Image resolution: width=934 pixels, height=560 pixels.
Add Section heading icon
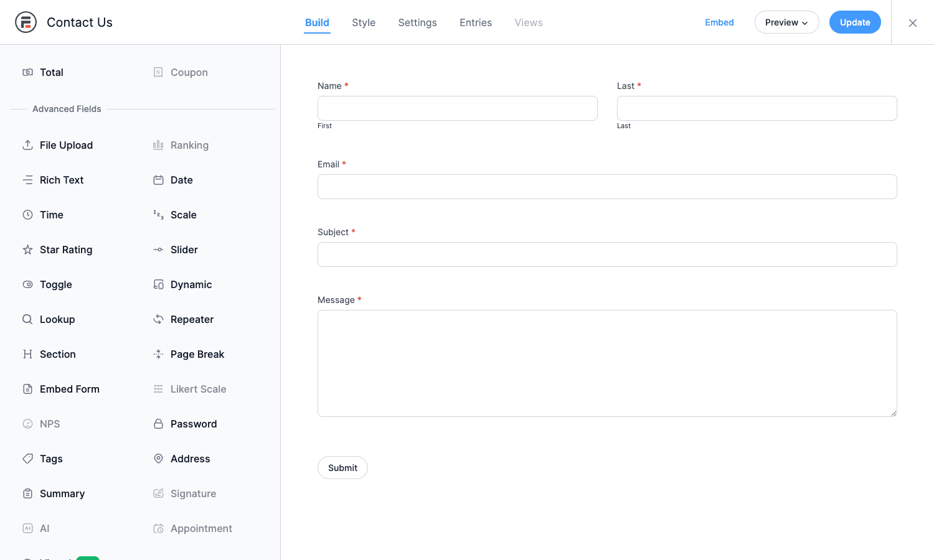point(27,354)
